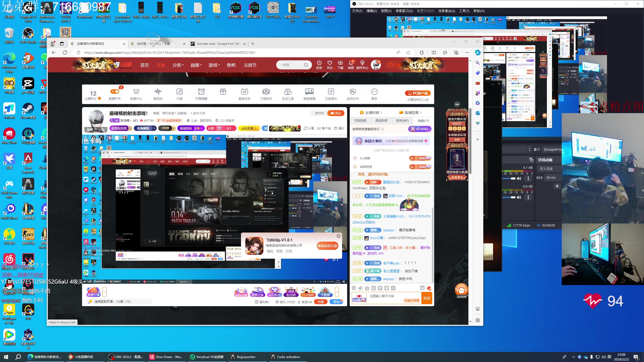The width and height of the screenshot is (644, 362).
Task: Switch to the 站内信 browser tab
Action: 158,44
